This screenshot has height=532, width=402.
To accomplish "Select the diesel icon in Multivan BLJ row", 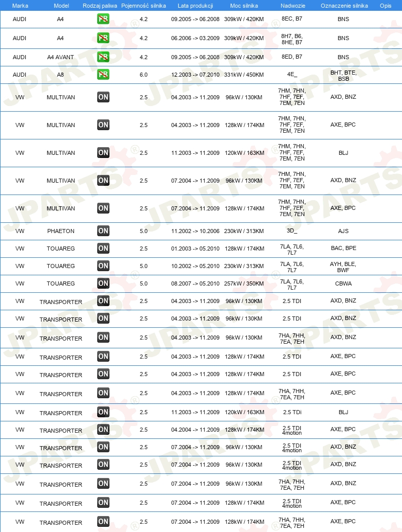I will click(103, 153).
